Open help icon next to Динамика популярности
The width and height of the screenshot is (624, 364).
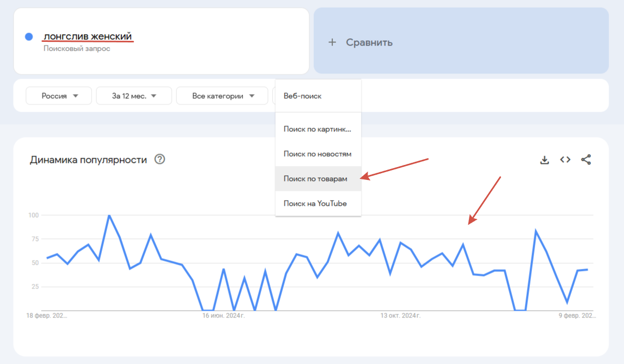[x=160, y=159]
